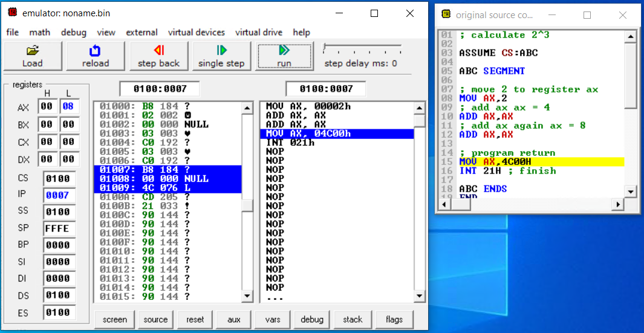
Task: Open the external menu
Action: pyautogui.click(x=141, y=33)
